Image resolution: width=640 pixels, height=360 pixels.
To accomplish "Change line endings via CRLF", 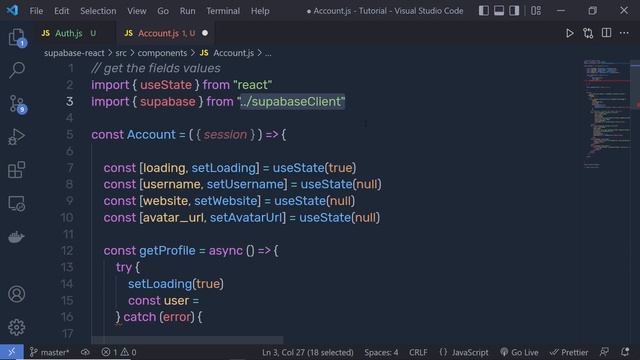I will tap(418, 352).
